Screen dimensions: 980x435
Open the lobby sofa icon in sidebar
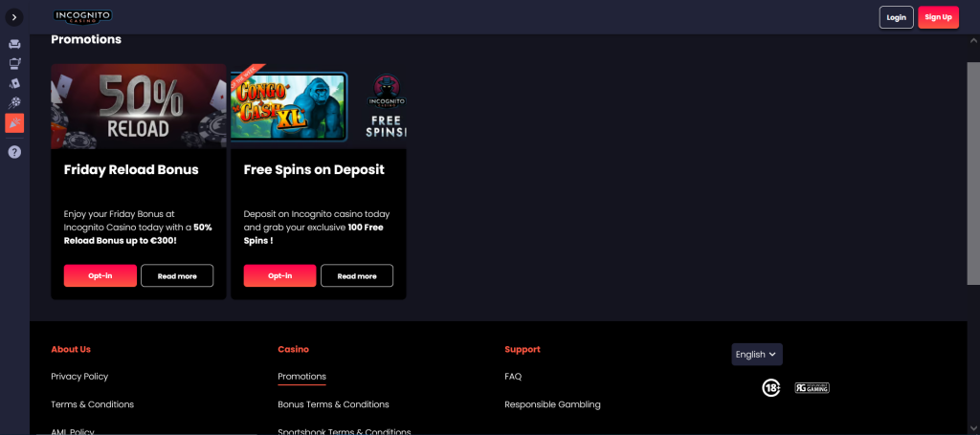pyautogui.click(x=14, y=44)
